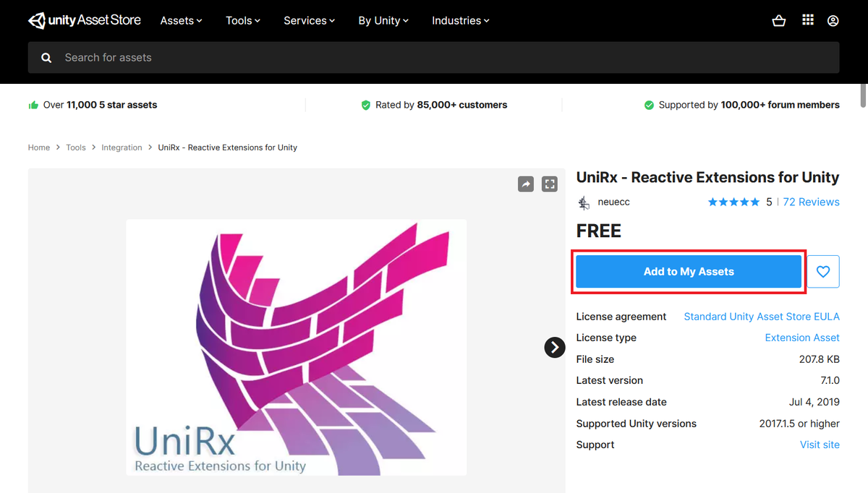Click the Jul 4, 2019 release date
Viewport: 868px width, 493px height.
pyautogui.click(x=814, y=402)
